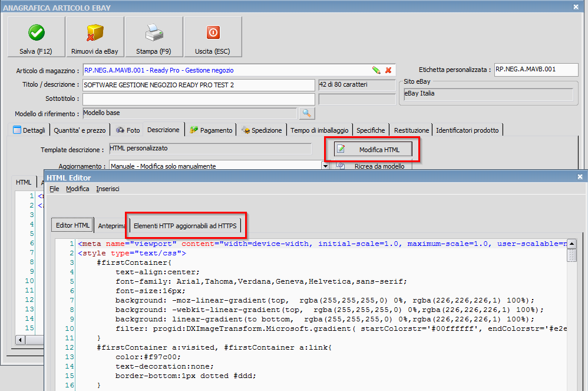Click the '42 di 80 caratteri' counter

tap(356, 85)
